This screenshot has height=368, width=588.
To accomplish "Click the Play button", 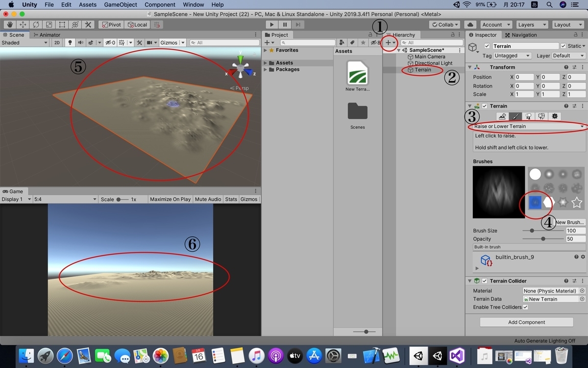I will pos(272,25).
